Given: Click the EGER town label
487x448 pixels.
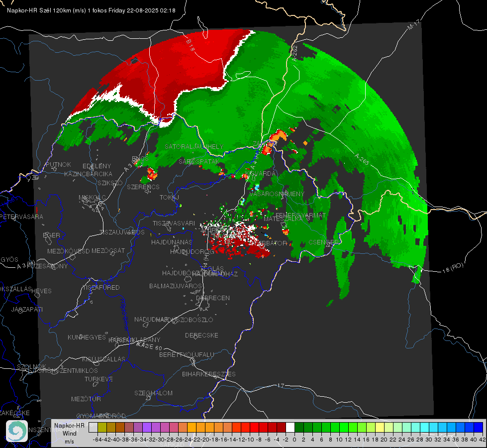Looking at the screenshot, I should (x=52, y=235).
